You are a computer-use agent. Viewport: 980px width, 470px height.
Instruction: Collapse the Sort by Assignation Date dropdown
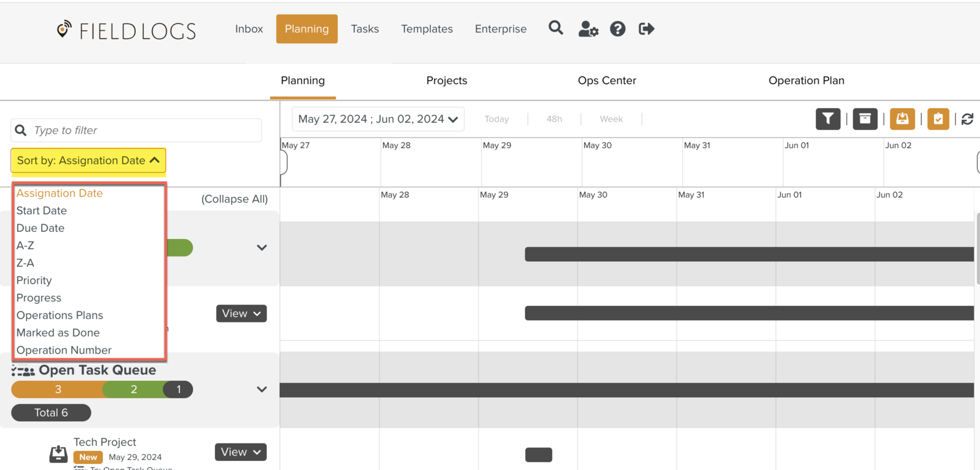88,160
